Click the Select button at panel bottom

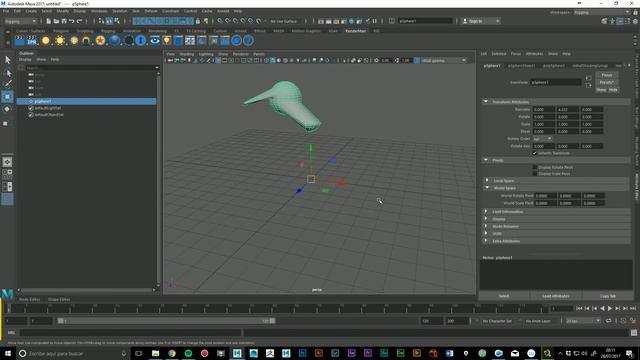504,296
